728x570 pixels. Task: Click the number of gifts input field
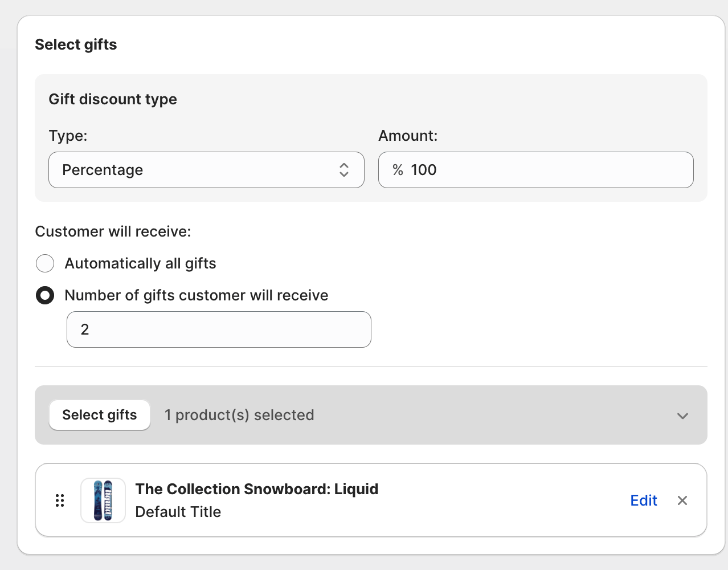click(x=219, y=329)
